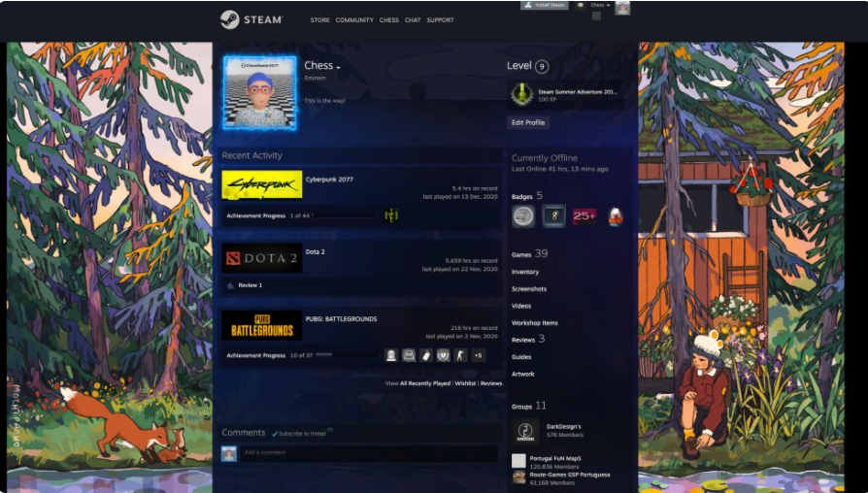Click the Cyberpunk 2077 title link
Image resolution: width=868 pixels, height=493 pixels.
[x=329, y=180]
